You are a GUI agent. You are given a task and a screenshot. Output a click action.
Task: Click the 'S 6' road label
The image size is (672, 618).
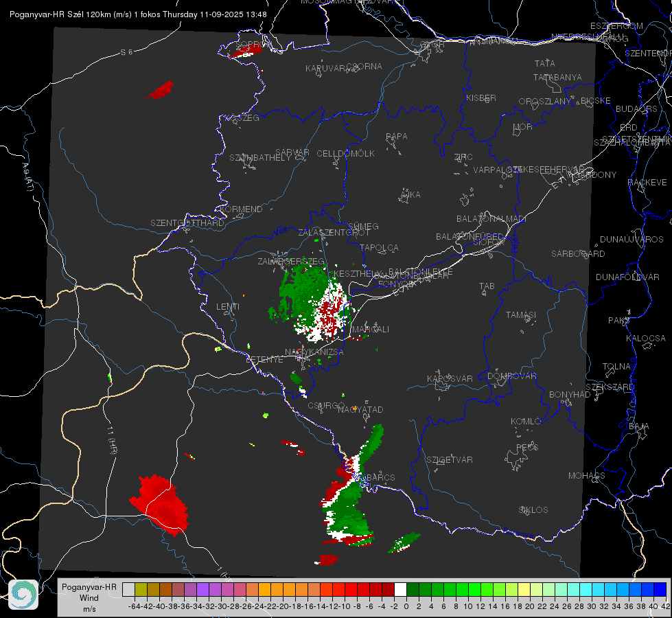[126, 52]
